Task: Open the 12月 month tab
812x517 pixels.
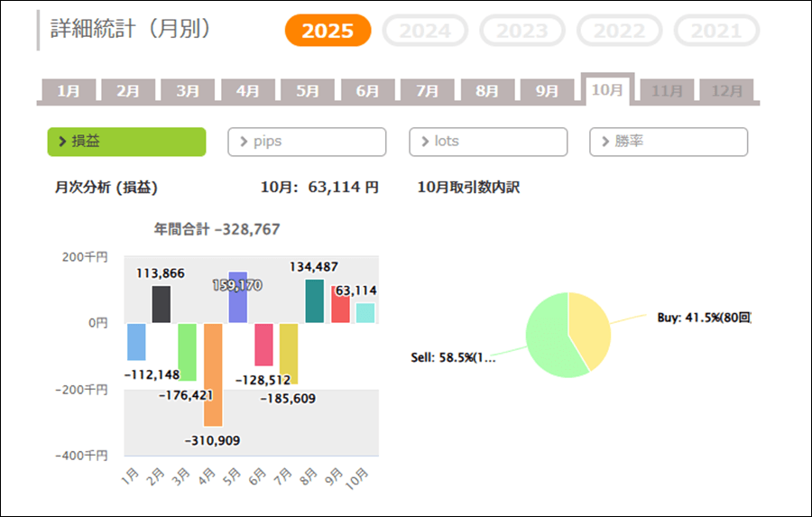Action: click(726, 91)
